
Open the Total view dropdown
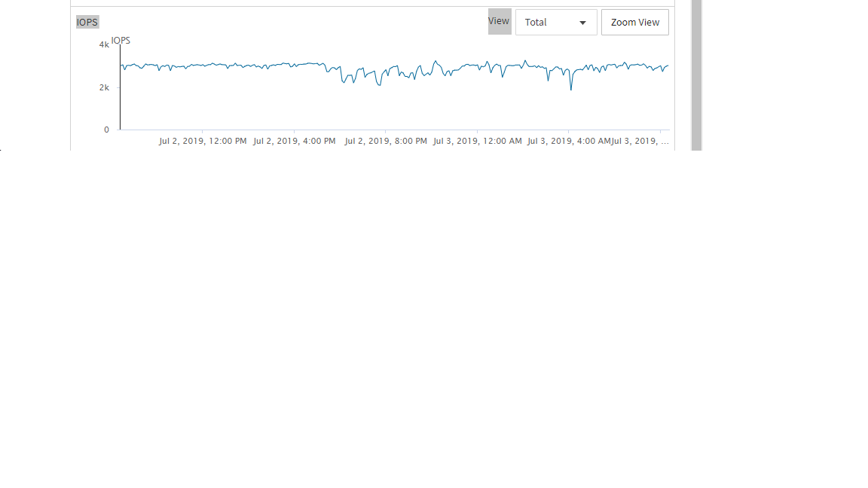[555, 23]
